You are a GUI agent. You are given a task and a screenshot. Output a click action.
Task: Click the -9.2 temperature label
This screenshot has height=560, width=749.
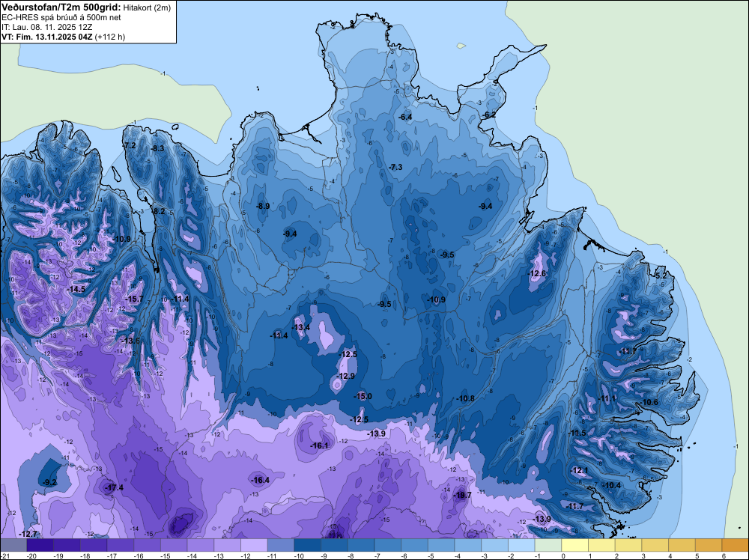[50, 482]
